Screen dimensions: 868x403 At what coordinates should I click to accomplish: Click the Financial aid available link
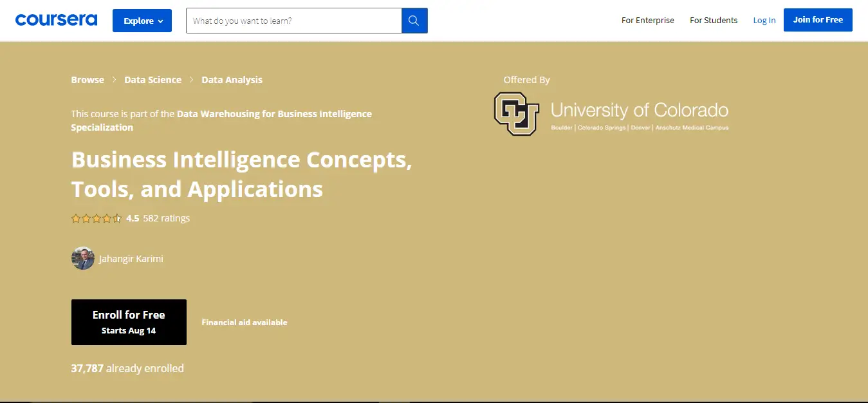click(245, 322)
